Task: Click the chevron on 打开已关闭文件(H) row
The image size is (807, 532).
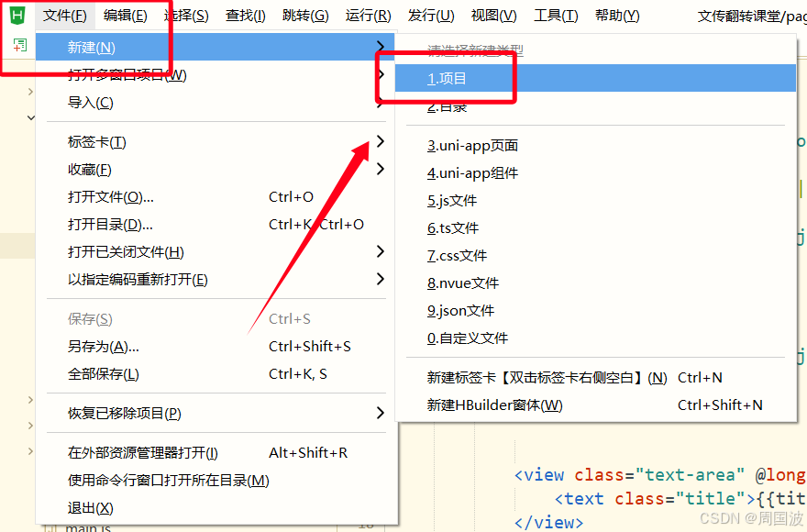Action: 380,251
